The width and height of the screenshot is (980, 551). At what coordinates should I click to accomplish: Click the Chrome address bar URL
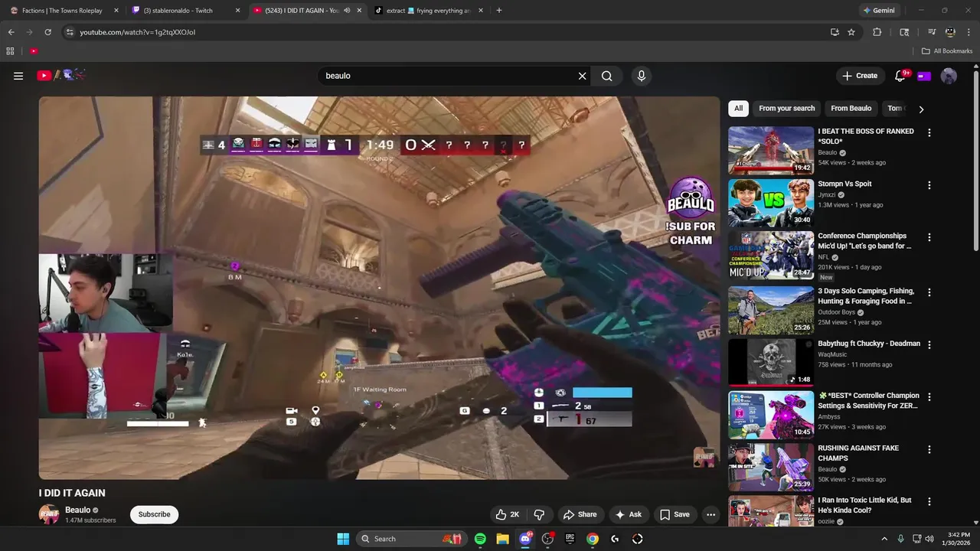point(138,32)
